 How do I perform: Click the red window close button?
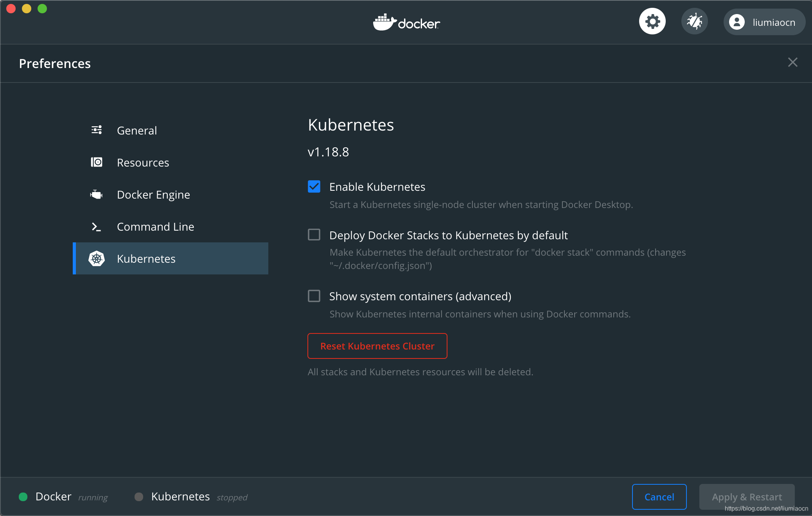11,9
